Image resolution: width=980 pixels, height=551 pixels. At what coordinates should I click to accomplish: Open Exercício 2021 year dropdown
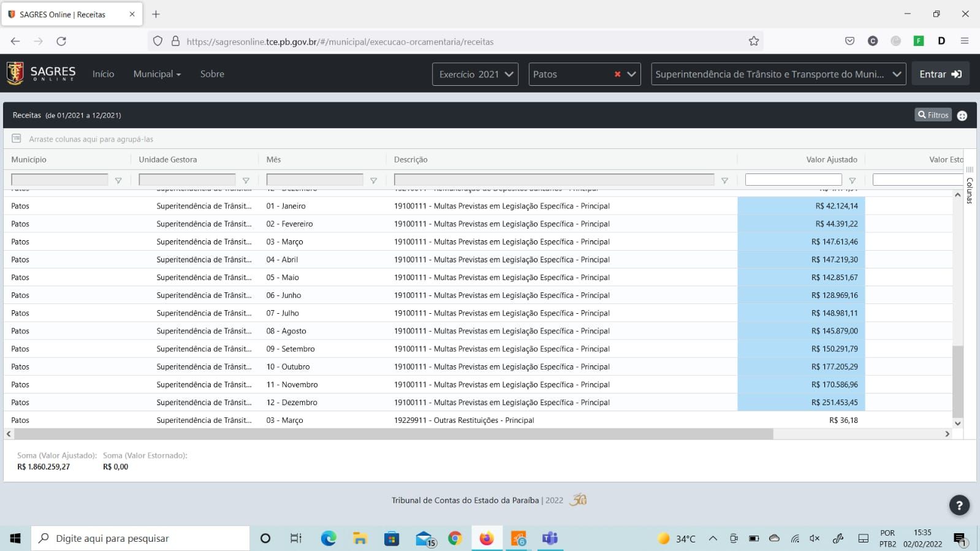475,74
